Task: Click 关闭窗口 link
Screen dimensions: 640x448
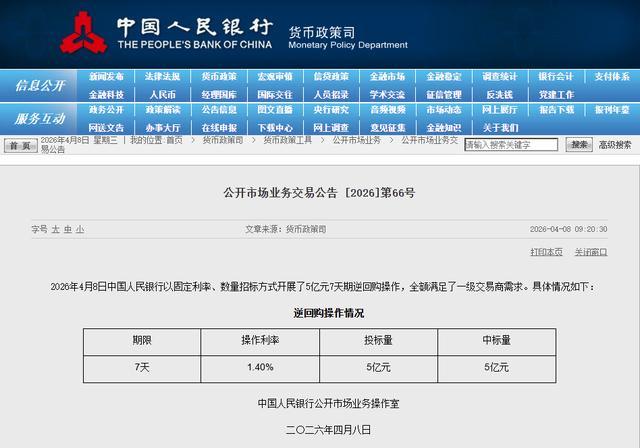Action: pos(591,252)
